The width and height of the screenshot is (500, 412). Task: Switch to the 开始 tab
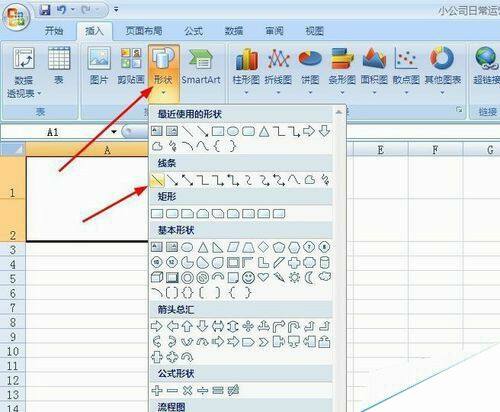(54, 31)
